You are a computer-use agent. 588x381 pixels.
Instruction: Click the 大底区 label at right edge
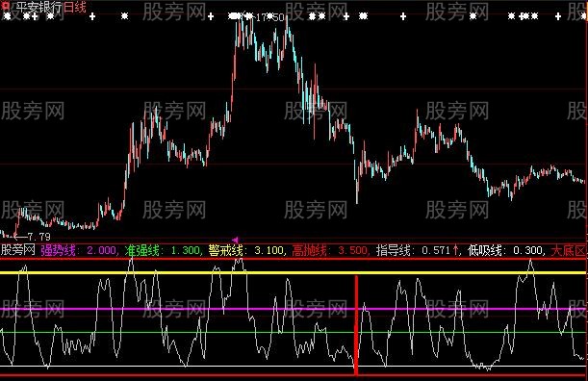pyautogui.click(x=568, y=250)
